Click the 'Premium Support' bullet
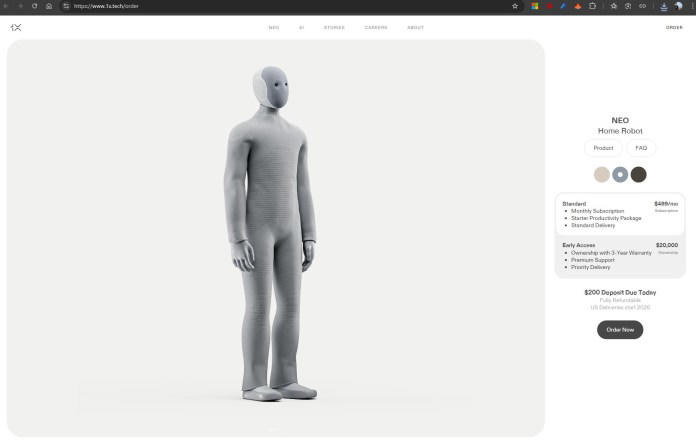Screen dimensions: 696x440 coord(593,260)
